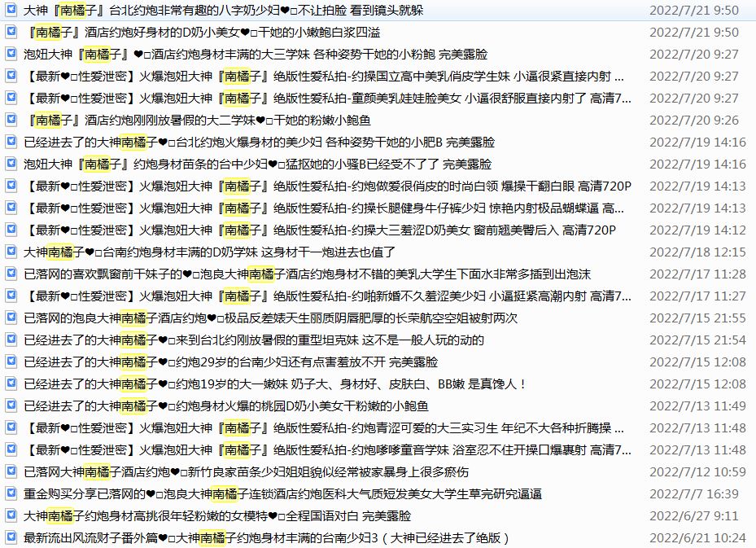Select the file icon dated 2022/7/17 11:27
This screenshot has height=548, width=756.
[x=11, y=296]
